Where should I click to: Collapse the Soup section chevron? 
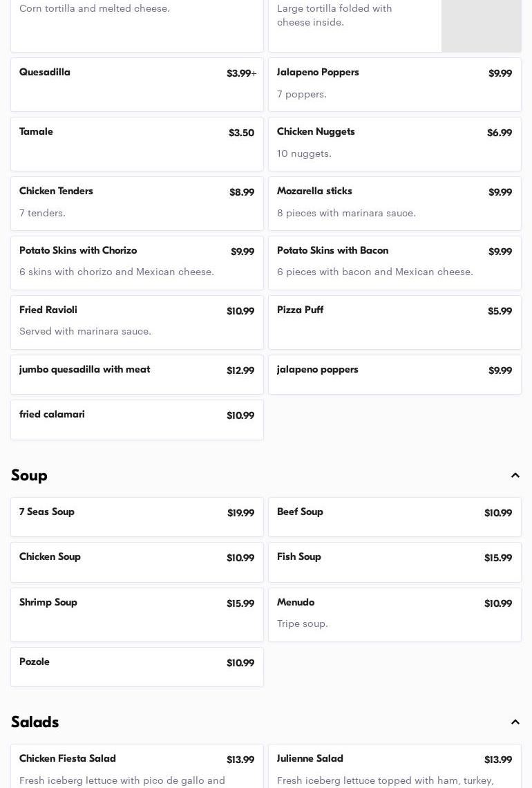pos(515,476)
